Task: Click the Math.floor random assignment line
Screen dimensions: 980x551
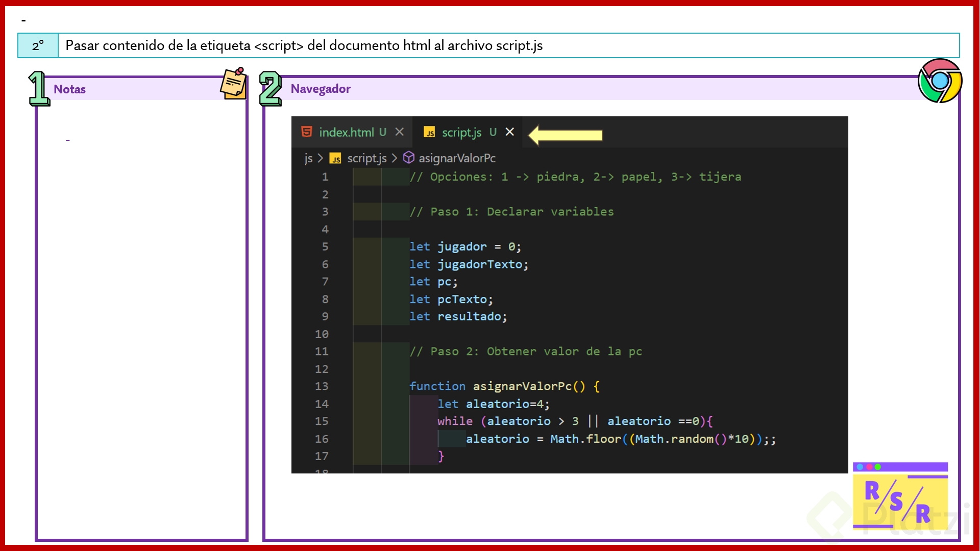Action: pos(621,439)
